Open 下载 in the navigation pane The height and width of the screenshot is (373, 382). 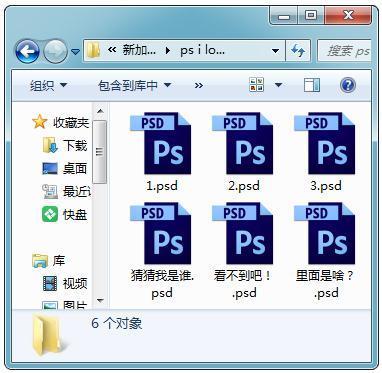click(75, 145)
